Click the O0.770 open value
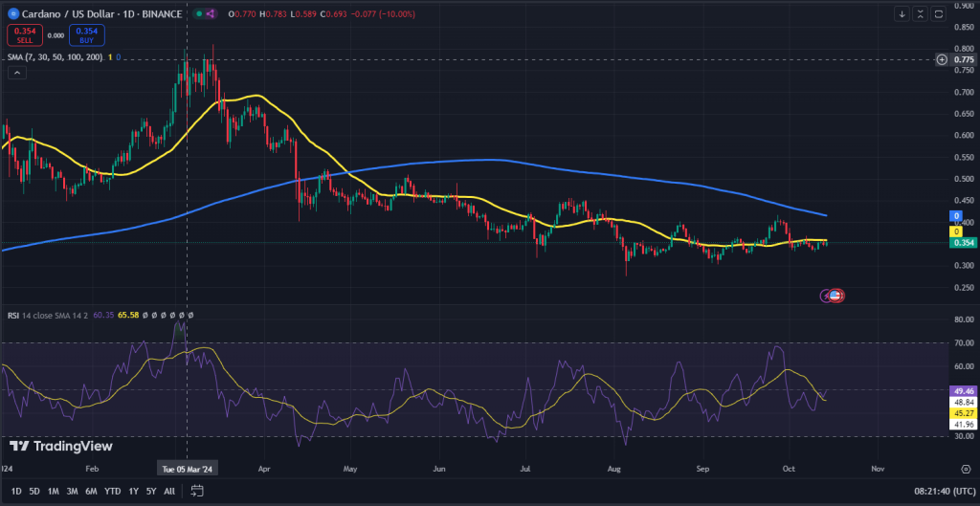The image size is (980, 506). tap(241, 13)
